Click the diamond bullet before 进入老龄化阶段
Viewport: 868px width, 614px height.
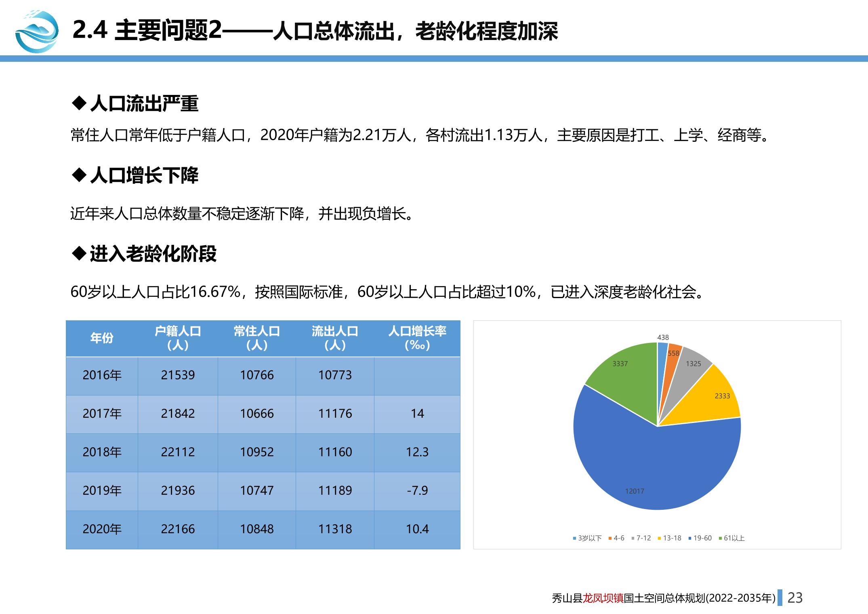click(x=79, y=253)
